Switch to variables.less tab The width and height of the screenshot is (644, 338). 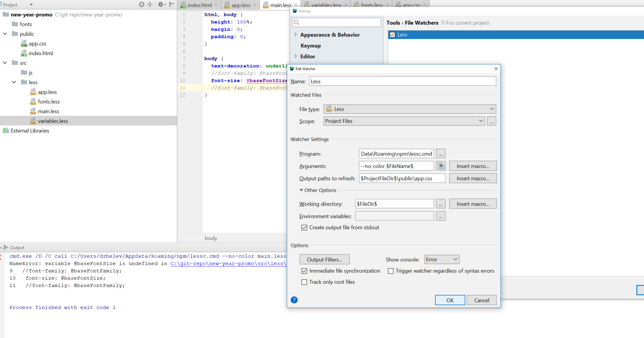click(x=326, y=5)
